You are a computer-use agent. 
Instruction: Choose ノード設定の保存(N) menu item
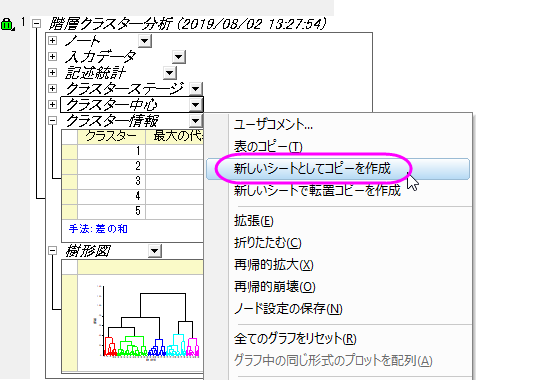[x=288, y=308]
